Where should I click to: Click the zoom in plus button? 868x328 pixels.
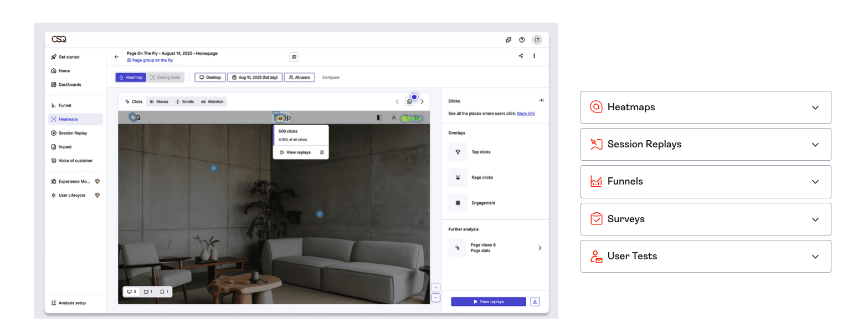(x=436, y=288)
